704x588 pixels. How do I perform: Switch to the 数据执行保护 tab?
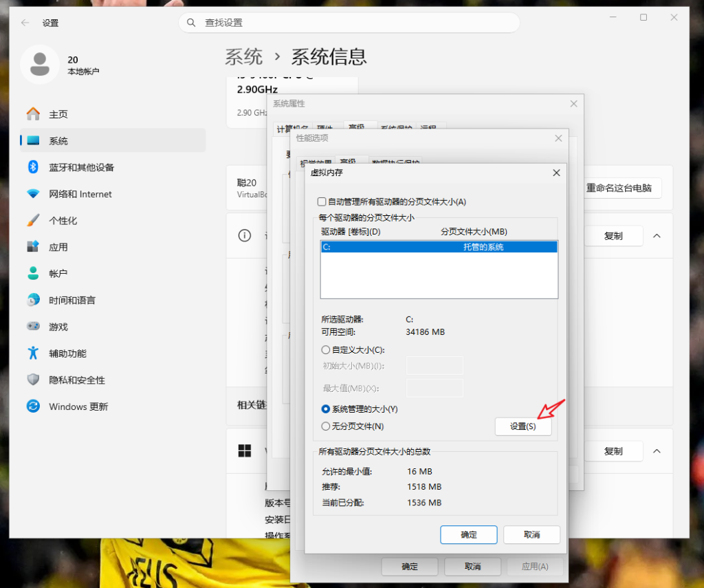[x=395, y=162]
